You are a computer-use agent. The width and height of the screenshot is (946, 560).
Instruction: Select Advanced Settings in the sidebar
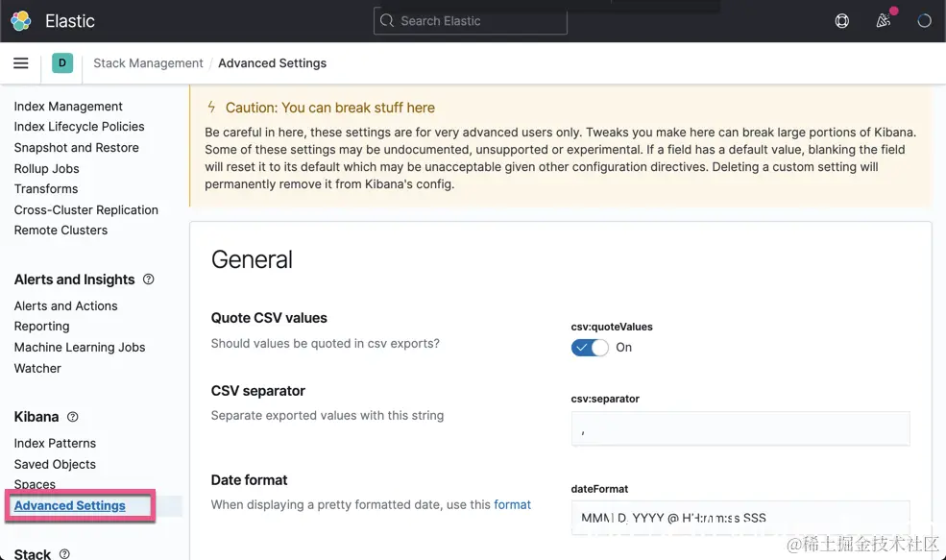point(70,506)
